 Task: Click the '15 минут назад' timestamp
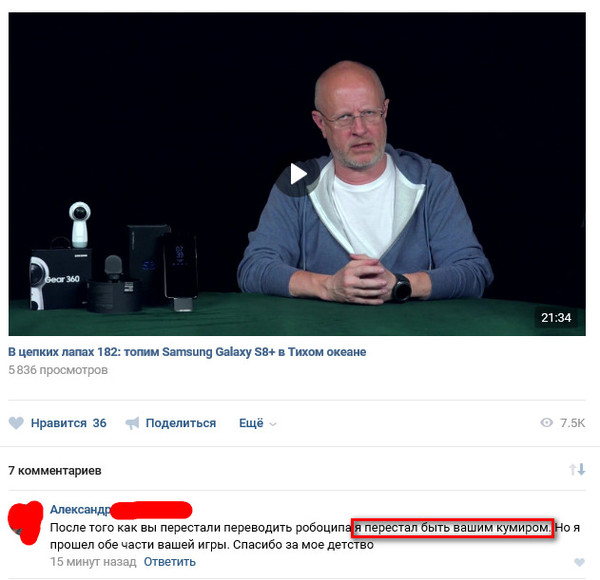tap(93, 562)
